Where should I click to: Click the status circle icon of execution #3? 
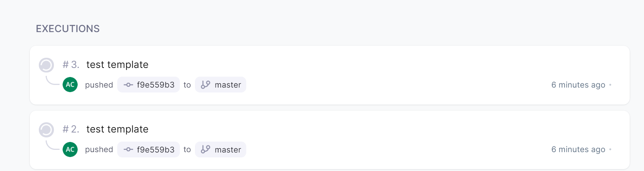tap(46, 65)
